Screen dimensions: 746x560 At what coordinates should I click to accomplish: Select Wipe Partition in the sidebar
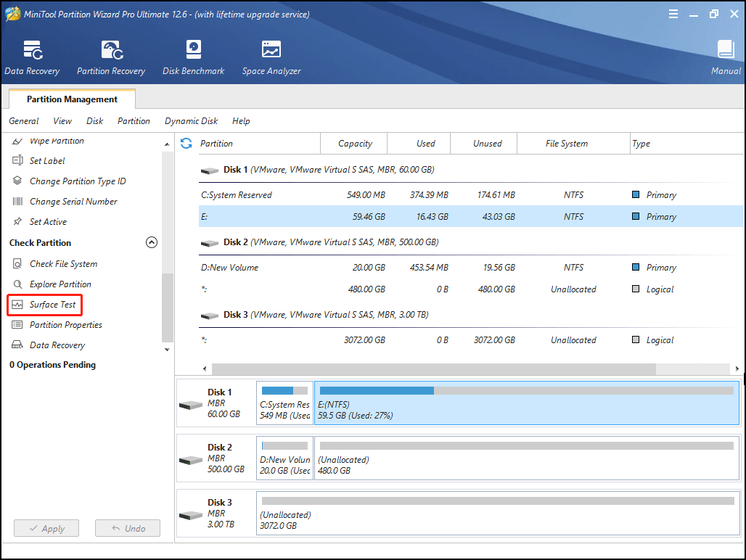[x=57, y=141]
